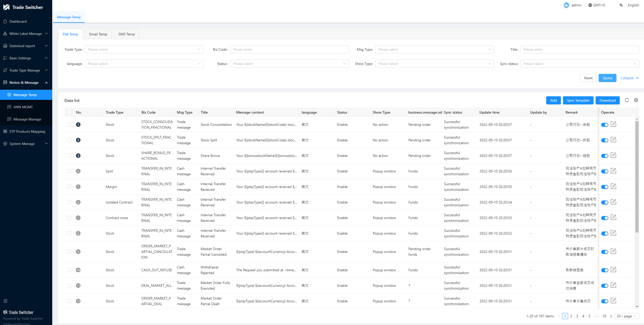Click the edit icon for Withdrawal Rejected row

[613, 270]
